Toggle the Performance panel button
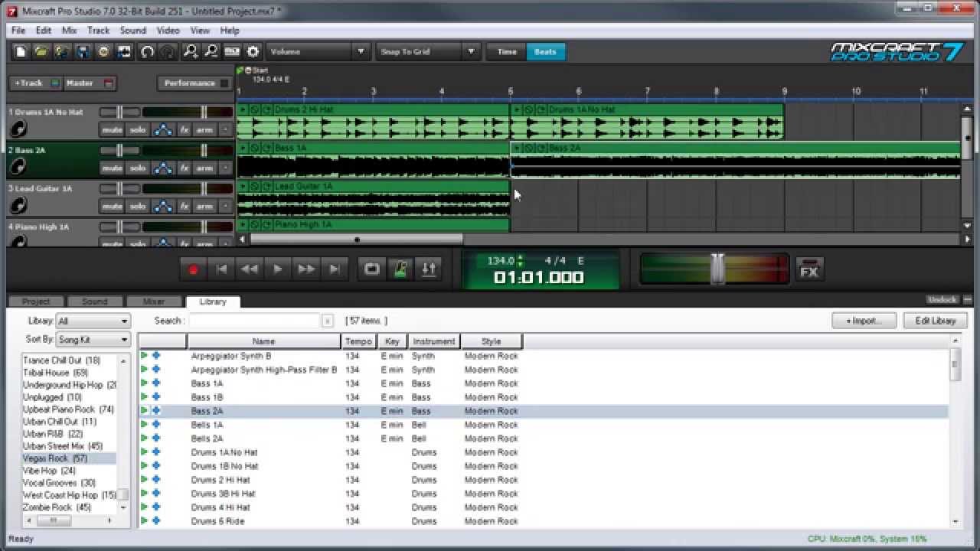 point(194,83)
